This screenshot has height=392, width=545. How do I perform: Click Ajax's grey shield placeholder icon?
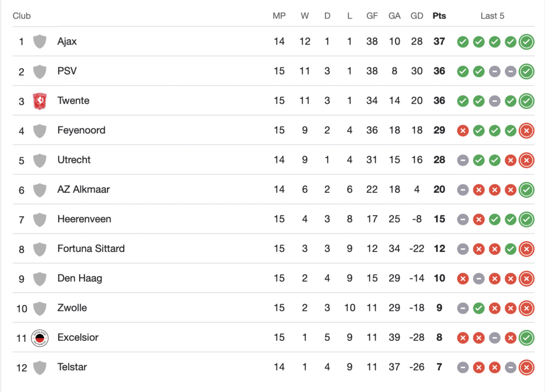click(39, 42)
